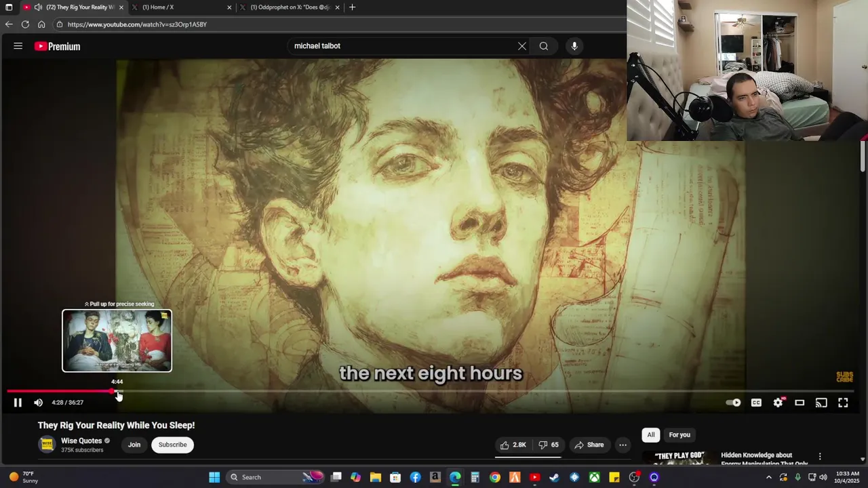Focus the browser address bar URL
Screen dimensions: 868x488
[x=137, y=24]
